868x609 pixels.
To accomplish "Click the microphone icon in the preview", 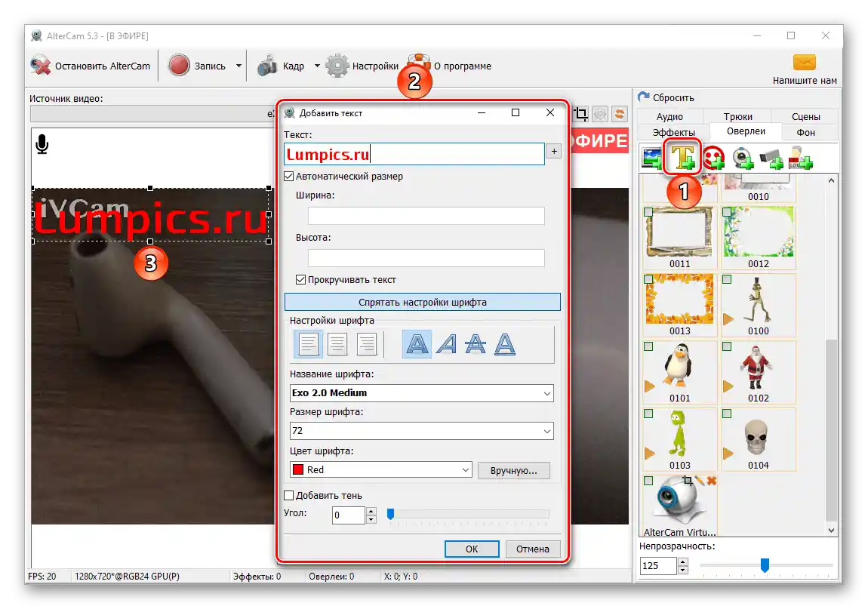I will click(x=42, y=144).
